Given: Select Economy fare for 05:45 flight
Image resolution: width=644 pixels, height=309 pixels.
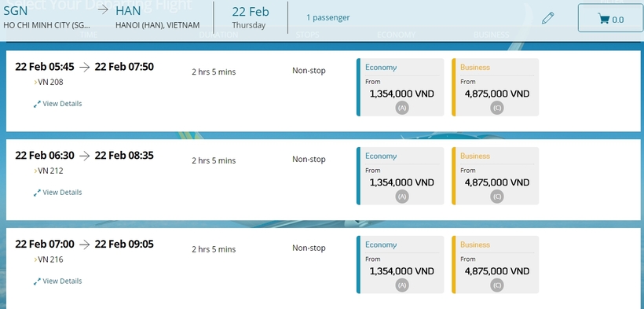Looking at the screenshot, I should click(x=401, y=87).
